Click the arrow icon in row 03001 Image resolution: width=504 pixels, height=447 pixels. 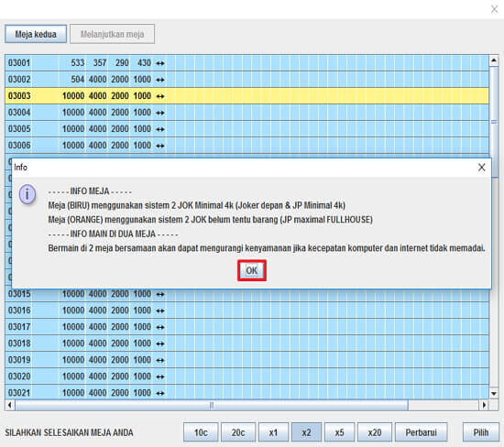pos(160,63)
